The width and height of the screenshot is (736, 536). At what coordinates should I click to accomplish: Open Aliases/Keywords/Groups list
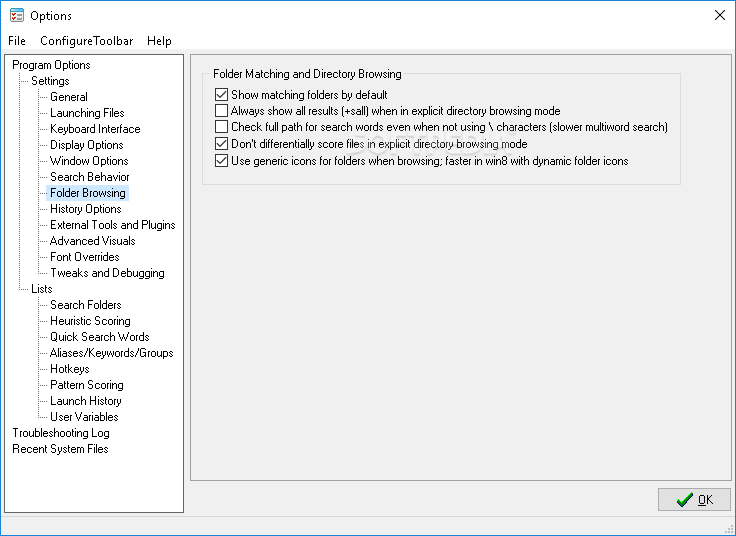point(112,352)
